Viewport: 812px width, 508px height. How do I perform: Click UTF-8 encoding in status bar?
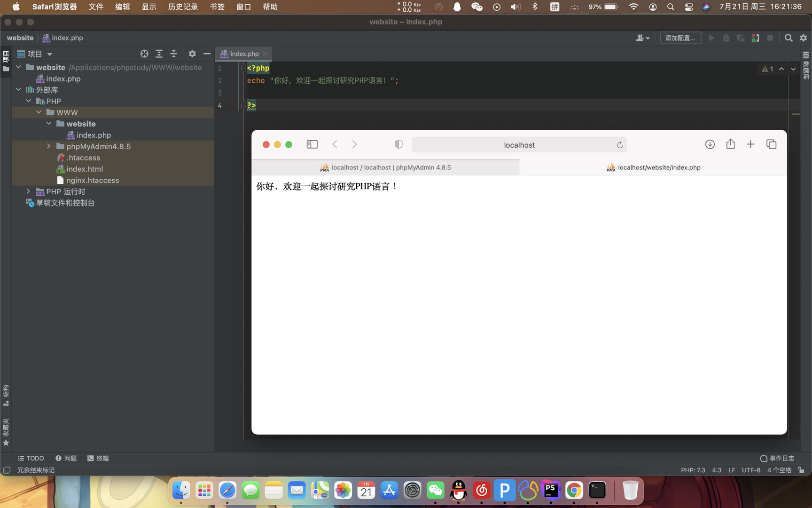pos(751,470)
